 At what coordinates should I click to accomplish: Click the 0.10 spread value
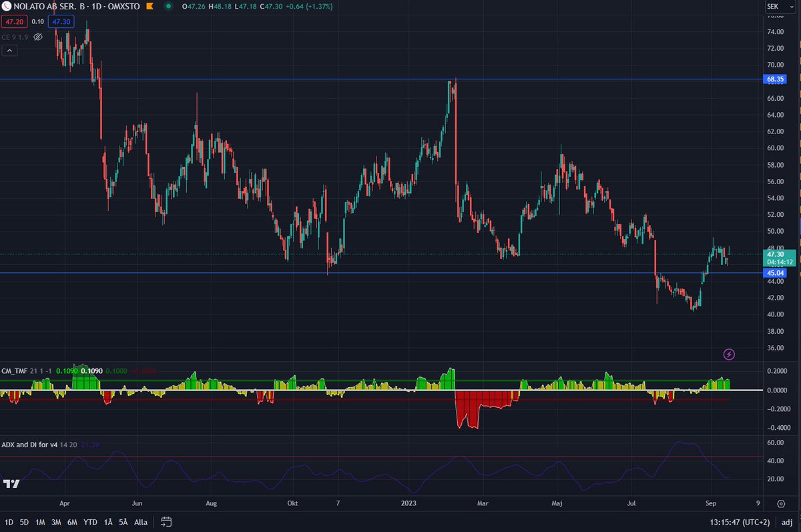pyautogui.click(x=37, y=21)
